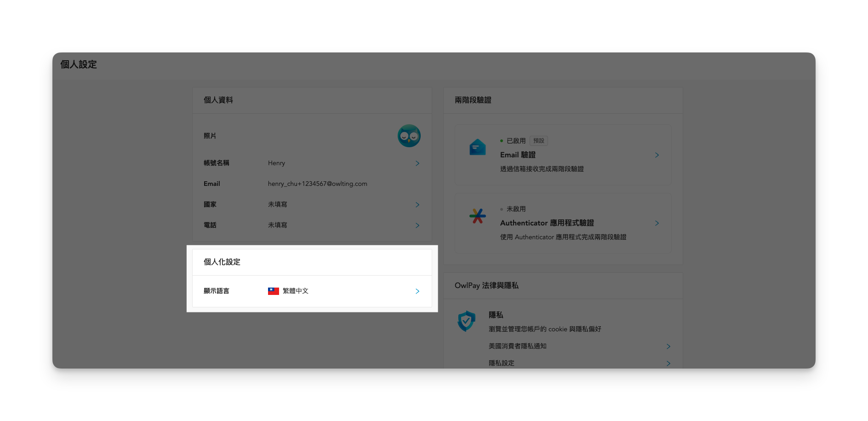Click the 個人設定 page title

(x=79, y=64)
